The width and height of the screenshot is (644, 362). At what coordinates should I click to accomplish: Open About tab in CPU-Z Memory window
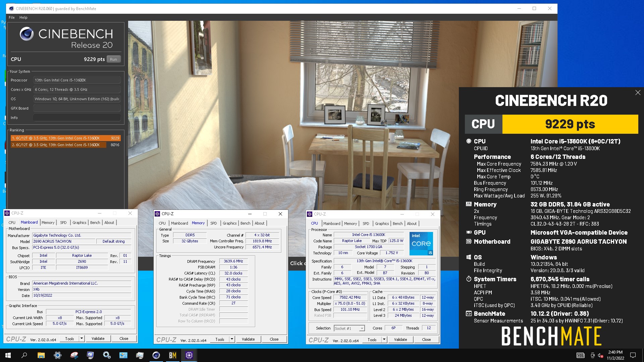[x=260, y=223]
